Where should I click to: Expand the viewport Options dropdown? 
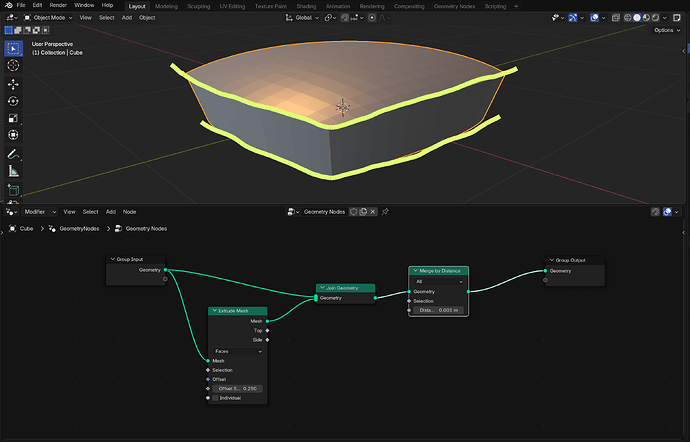pyautogui.click(x=667, y=30)
